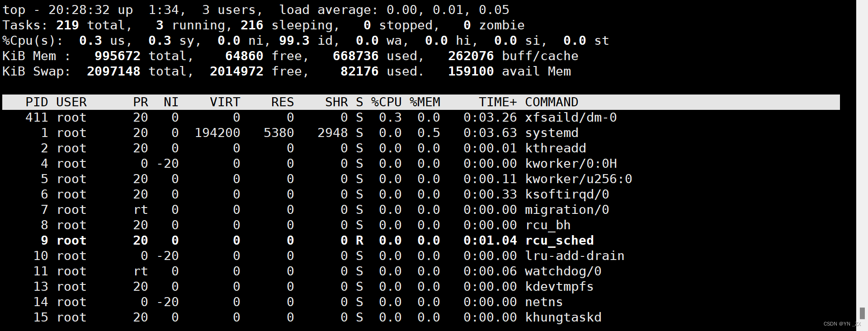Click the migration/0 command
Screen dimensions: 868x331
point(567,210)
